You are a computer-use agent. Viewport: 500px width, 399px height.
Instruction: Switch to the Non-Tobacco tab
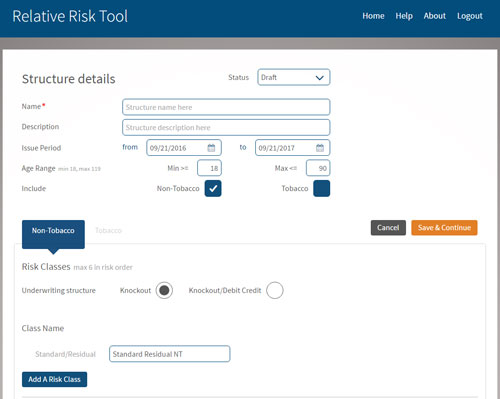point(53,234)
